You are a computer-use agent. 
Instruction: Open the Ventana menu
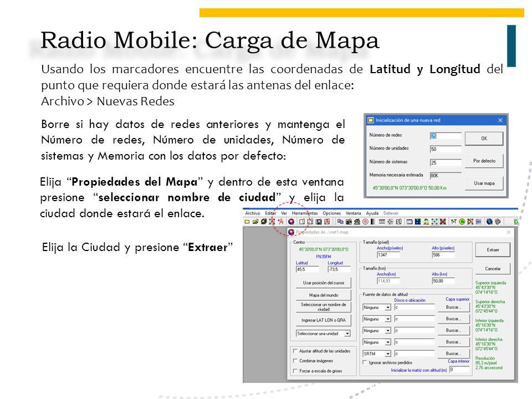point(353,213)
